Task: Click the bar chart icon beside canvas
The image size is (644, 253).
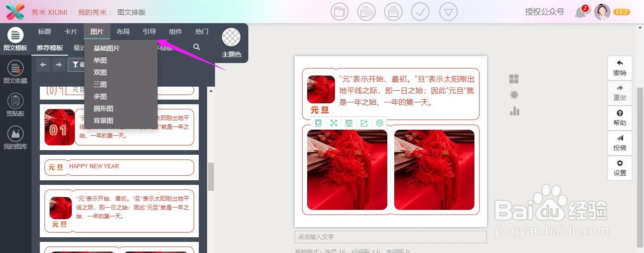Action: click(x=514, y=111)
